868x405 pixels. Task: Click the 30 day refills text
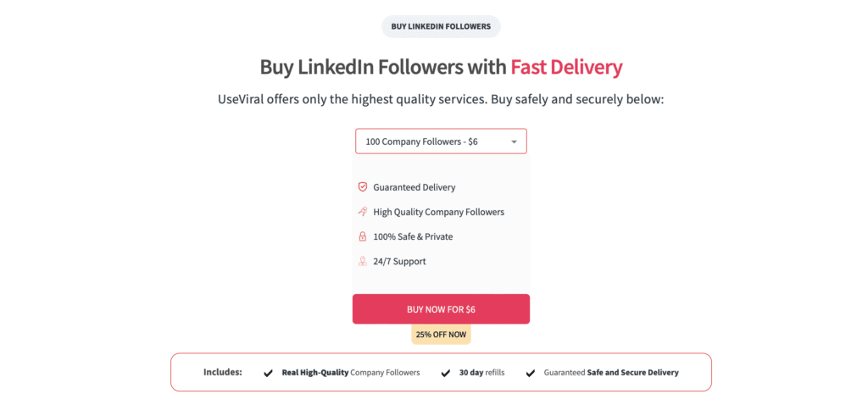[481, 372]
